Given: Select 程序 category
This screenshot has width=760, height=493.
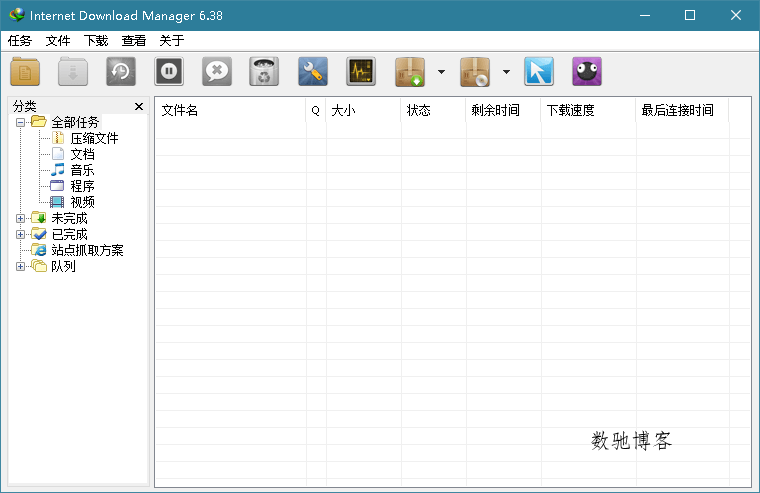Looking at the screenshot, I should [x=82, y=186].
